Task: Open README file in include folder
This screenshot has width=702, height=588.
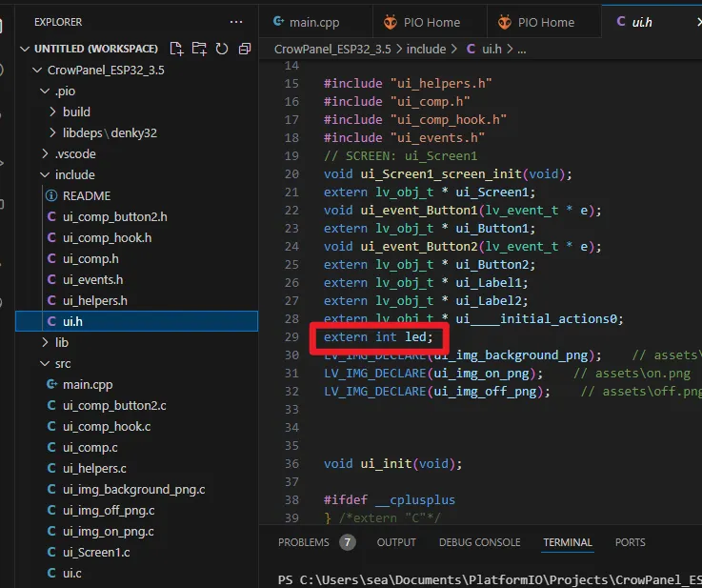Action: 87,195
